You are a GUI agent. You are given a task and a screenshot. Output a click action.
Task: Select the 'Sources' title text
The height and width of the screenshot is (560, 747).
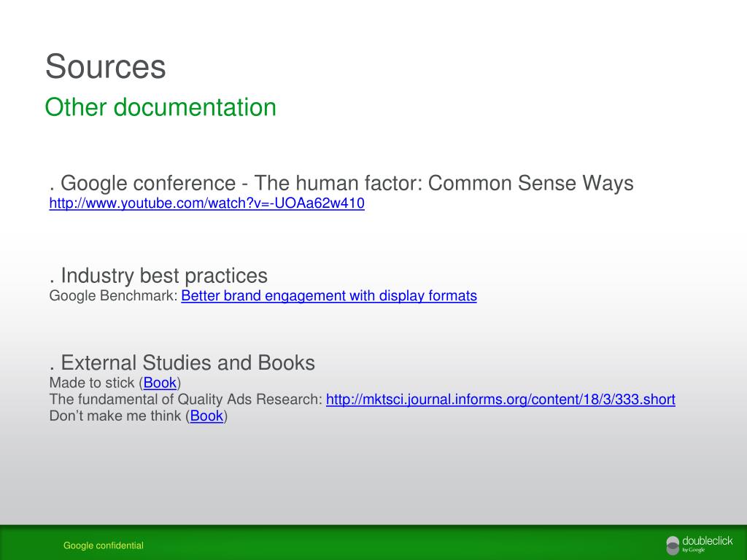pos(105,66)
